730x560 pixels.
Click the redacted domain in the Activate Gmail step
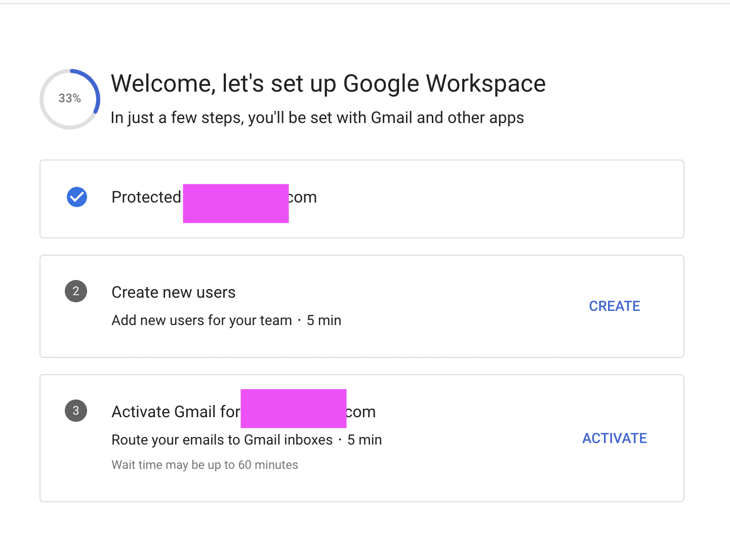click(x=293, y=408)
